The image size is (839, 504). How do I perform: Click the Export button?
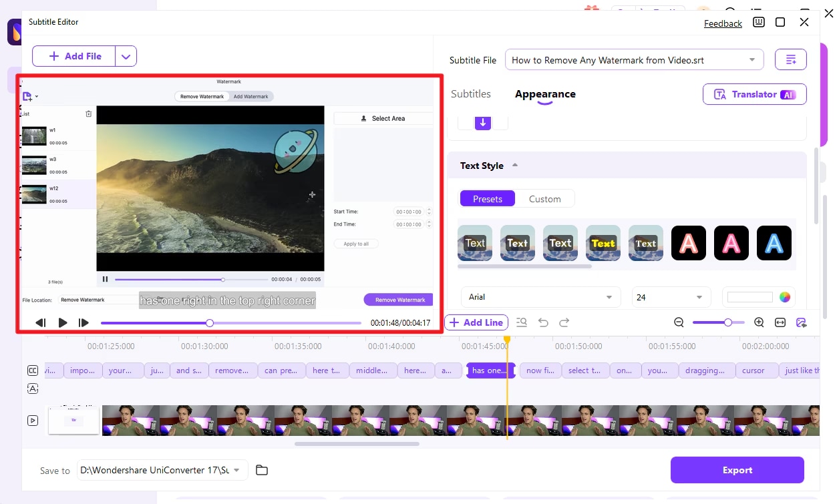737,470
